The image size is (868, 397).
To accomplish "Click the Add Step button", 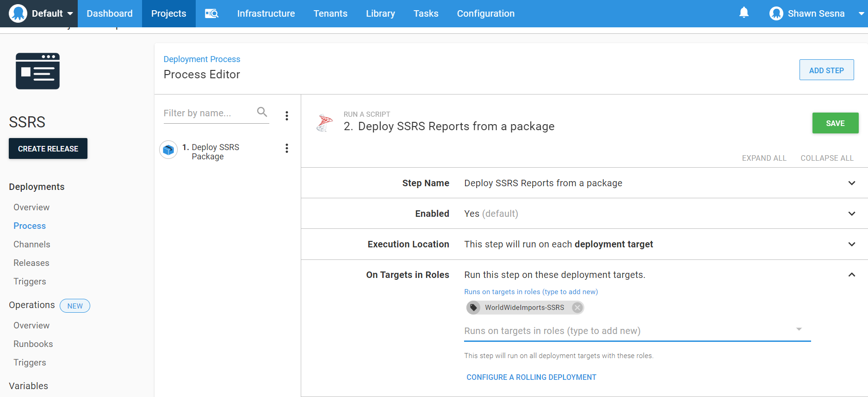I will [826, 70].
